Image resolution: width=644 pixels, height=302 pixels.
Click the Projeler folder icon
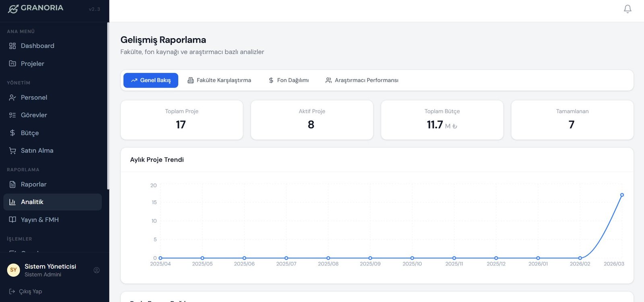[12, 64]
